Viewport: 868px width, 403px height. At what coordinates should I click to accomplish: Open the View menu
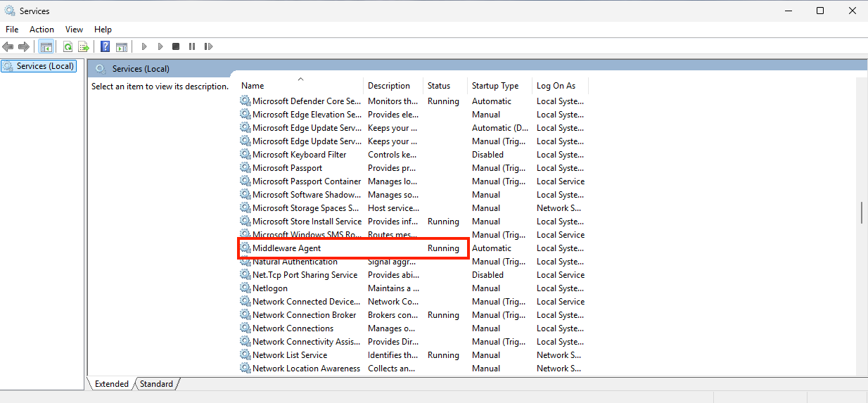click(x=74, y=30)
